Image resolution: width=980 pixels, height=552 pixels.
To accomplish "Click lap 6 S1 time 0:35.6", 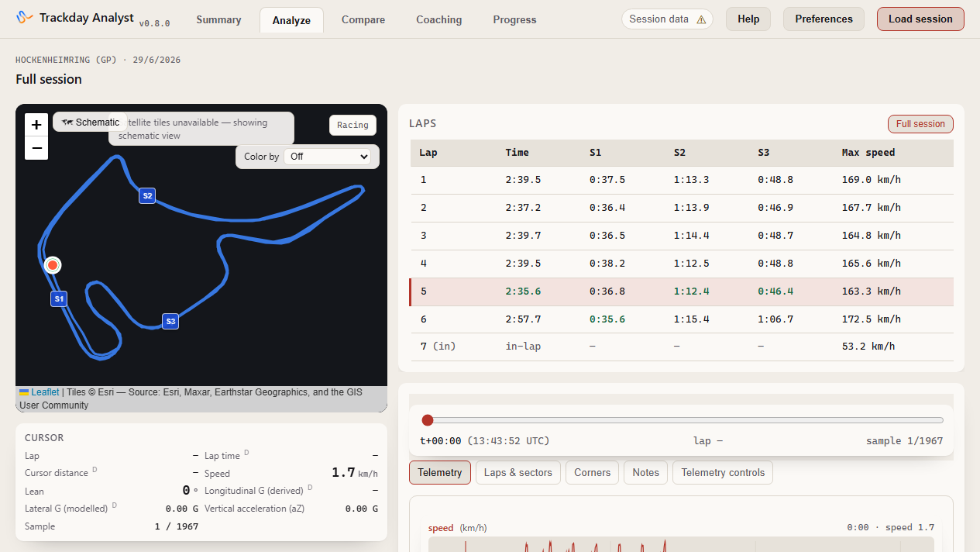I will coord(607,319).
